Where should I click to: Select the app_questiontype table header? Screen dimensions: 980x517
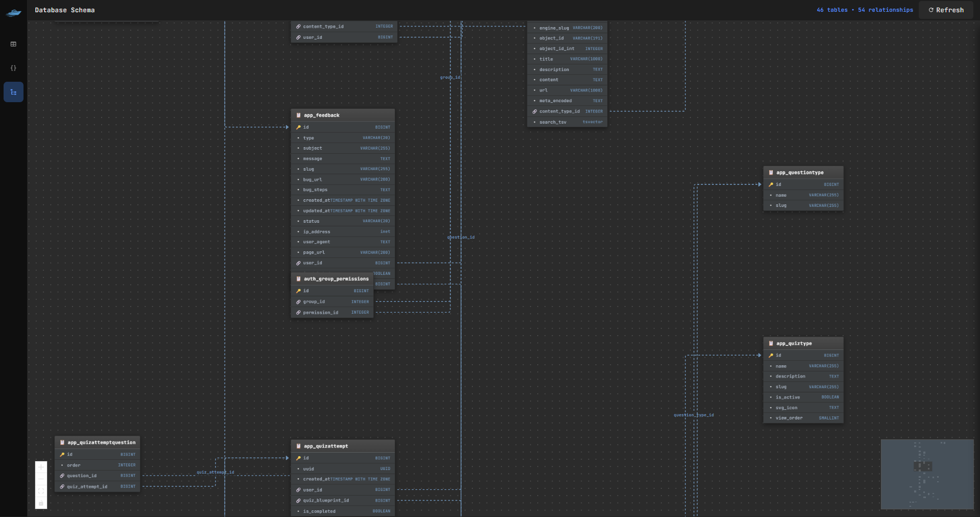[x=803, y=173]
